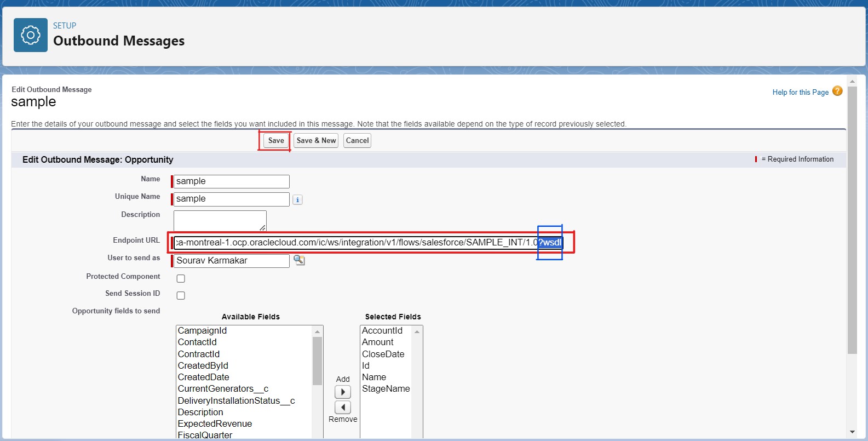The width and height of the screenshot is (868, 441).
Task: Open Help for this Page link
Action: tap(800, 93)
